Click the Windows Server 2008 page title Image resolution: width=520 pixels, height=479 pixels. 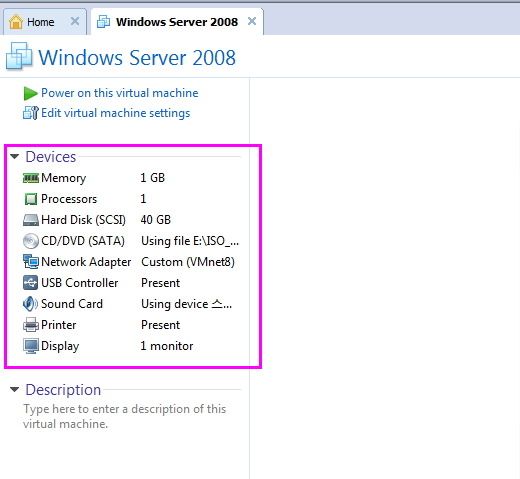click(137, 58)
